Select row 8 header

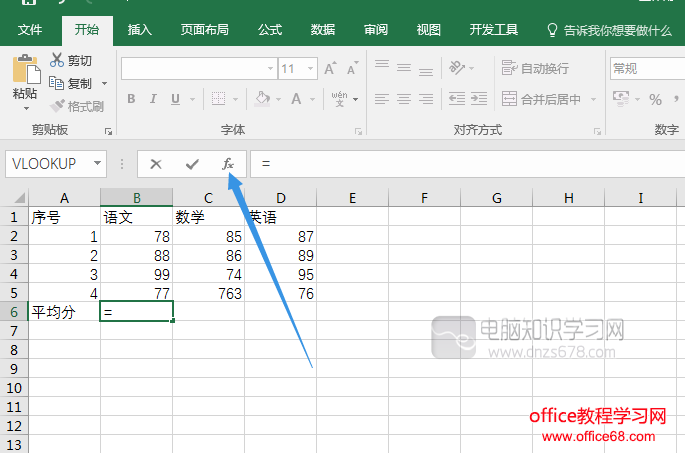coord(14,350)
